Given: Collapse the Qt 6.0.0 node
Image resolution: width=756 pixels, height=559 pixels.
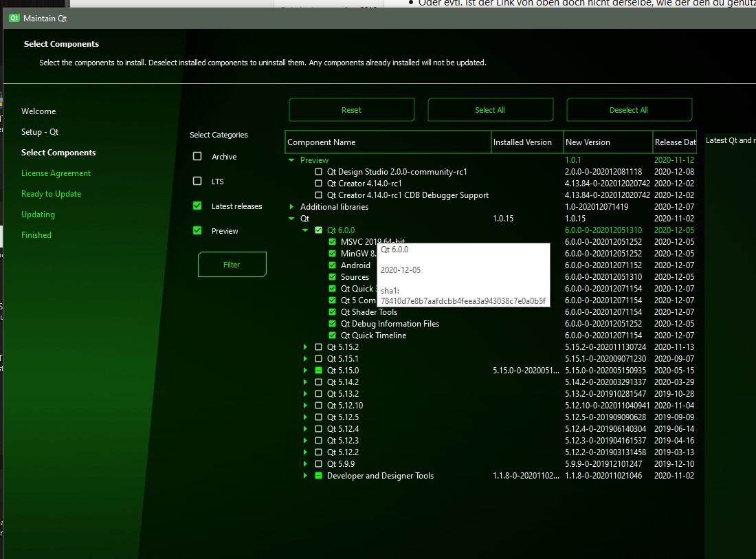Looking at the screenshot, I should (305, 230).
